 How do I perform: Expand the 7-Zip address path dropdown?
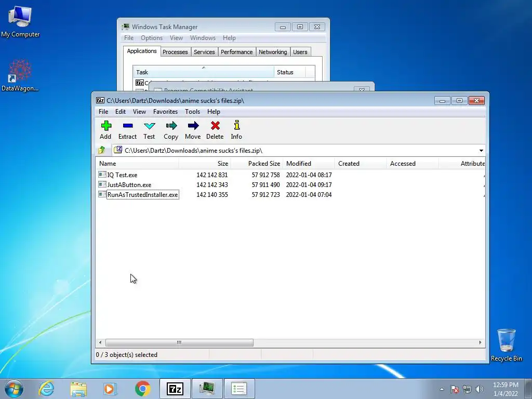tap(481, 150)
